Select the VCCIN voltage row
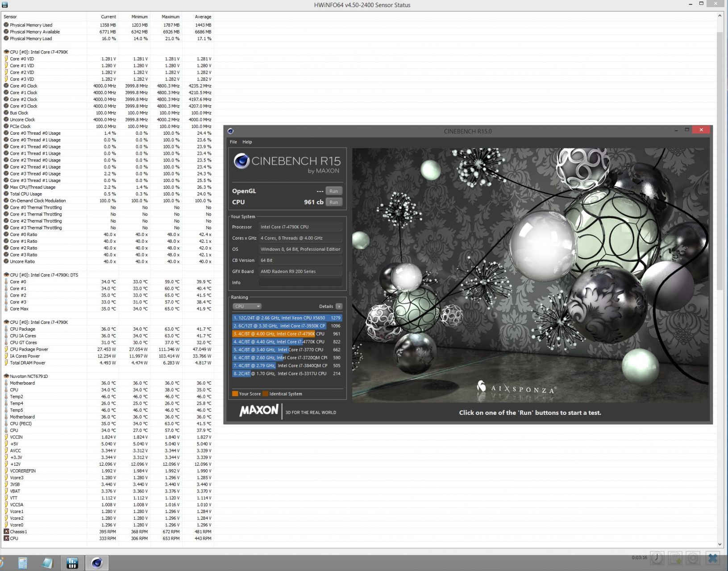Image resolution: width=728 pixels, height=571 pixels. click(x=107, y=437)
